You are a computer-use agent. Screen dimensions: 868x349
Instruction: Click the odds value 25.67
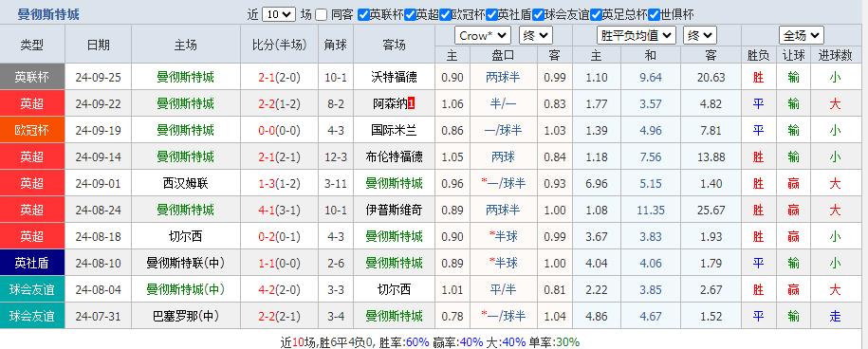coord(711,211)
